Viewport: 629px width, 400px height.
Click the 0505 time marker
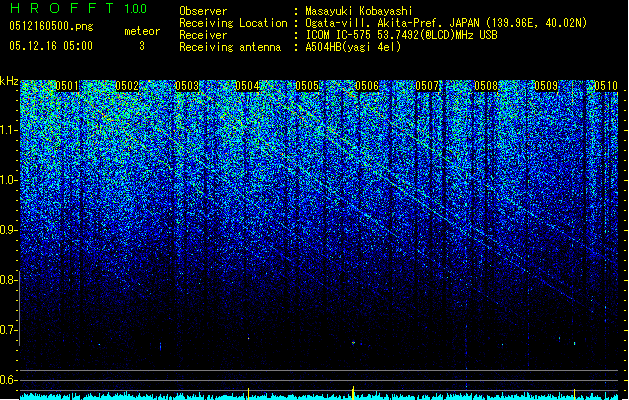click(x=307, y=86)
